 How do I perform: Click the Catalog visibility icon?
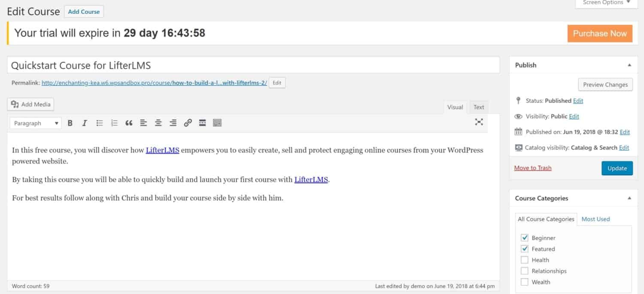click(x=518, y=147)
